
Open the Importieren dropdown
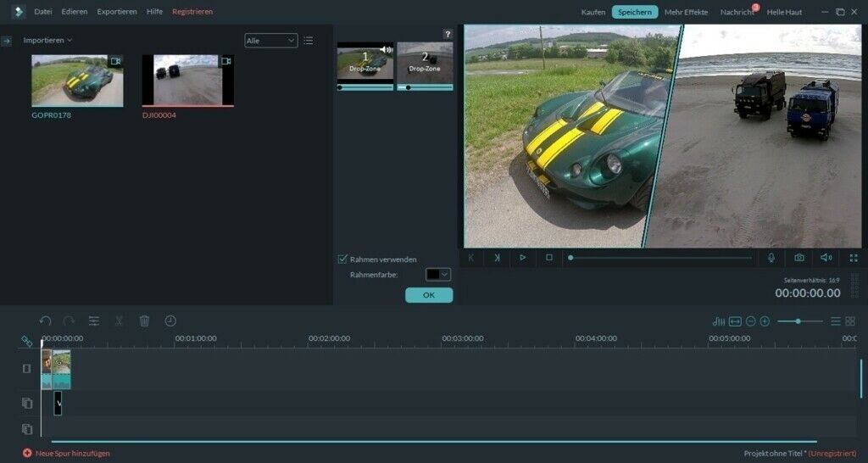coord(47,40)
